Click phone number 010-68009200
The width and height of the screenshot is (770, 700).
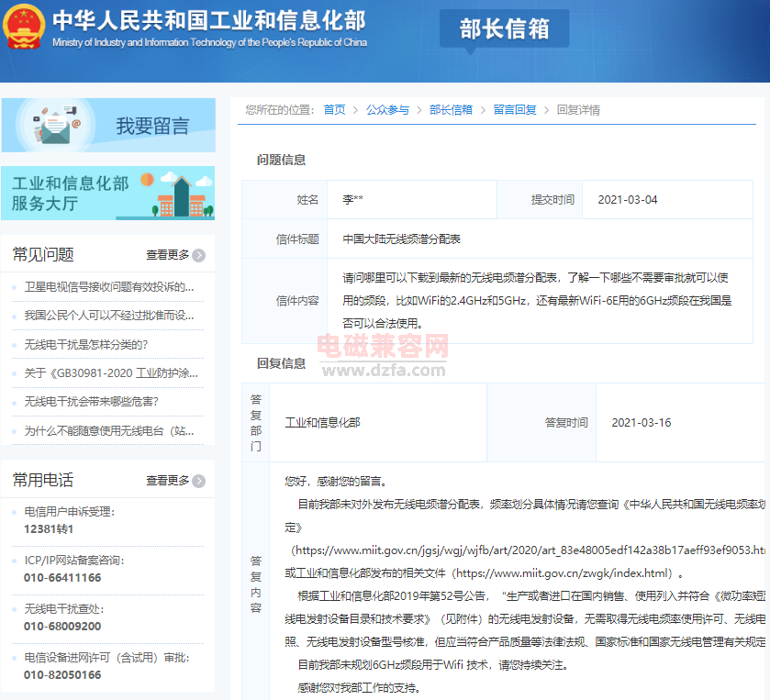click(x=62, y=627)
